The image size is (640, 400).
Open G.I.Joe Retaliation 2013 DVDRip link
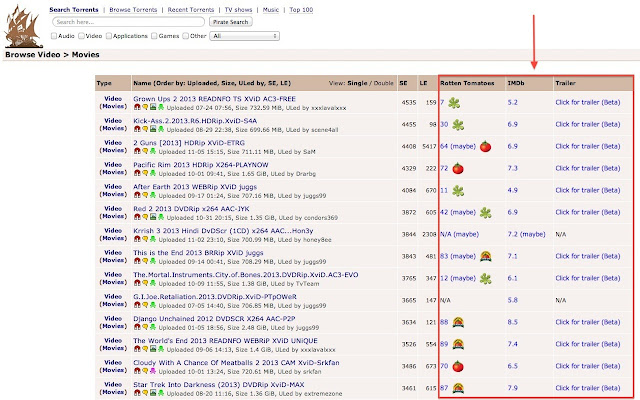tap(215, 297)
